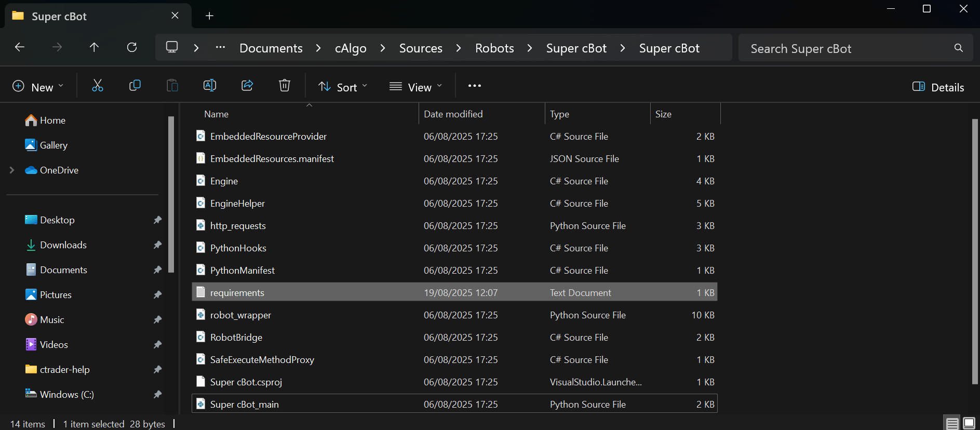Show hidden breadcrumb path ellipsis

click(x=221, y=47)
